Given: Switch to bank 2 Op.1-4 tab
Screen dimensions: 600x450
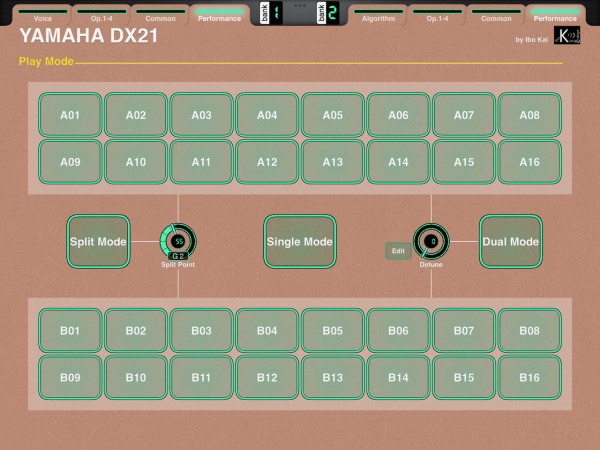Looking at the screenshot, I should pos(437,15).
